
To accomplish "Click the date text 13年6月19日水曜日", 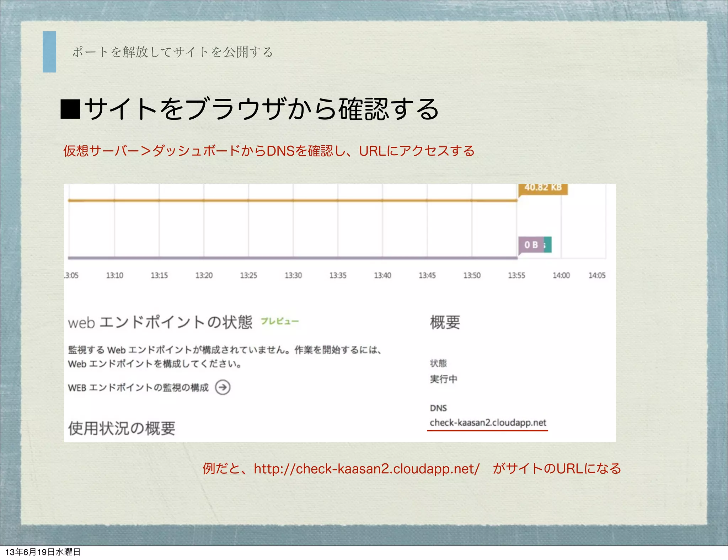I will (x=43, y=552).
